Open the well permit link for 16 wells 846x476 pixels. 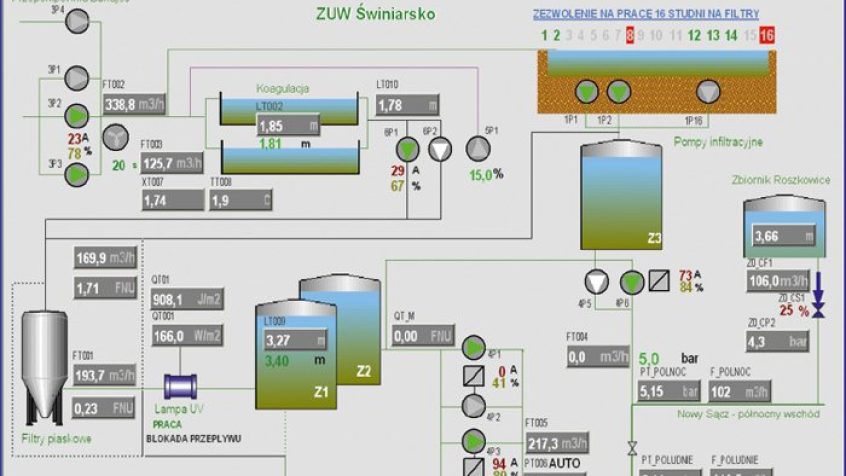coord(646,14)
